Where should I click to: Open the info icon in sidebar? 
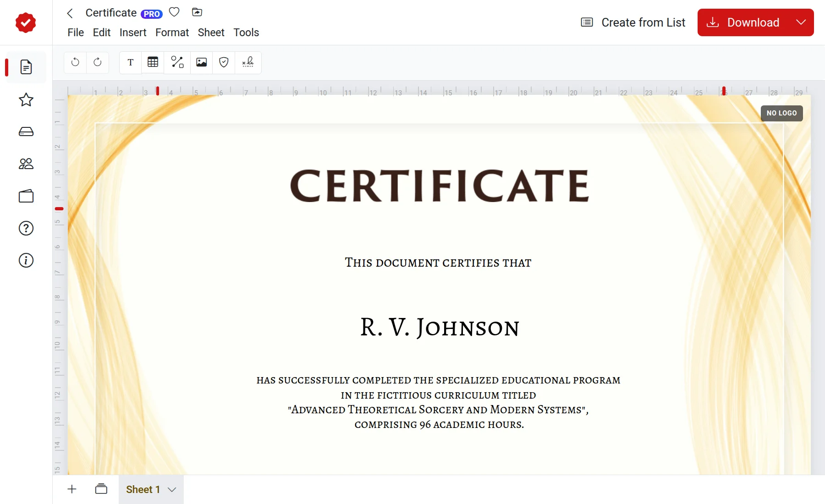pos(26,260)
